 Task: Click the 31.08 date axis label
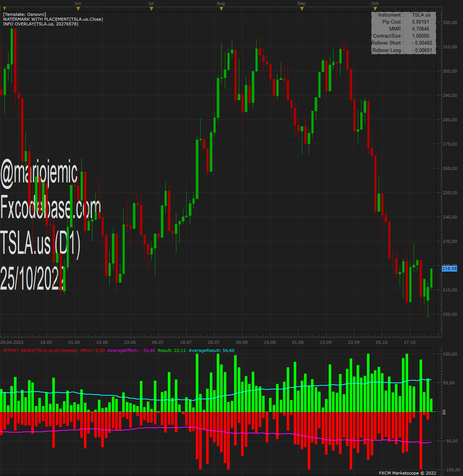click(x=298, y=342)
